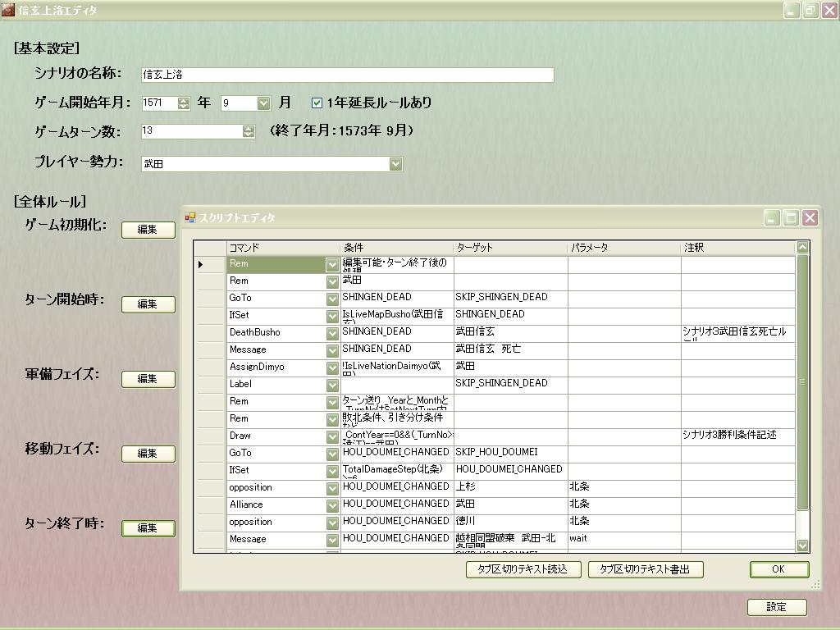Click the game turn count spinner
The width and height of the screenshot is (840, 630).
[249, 131]
